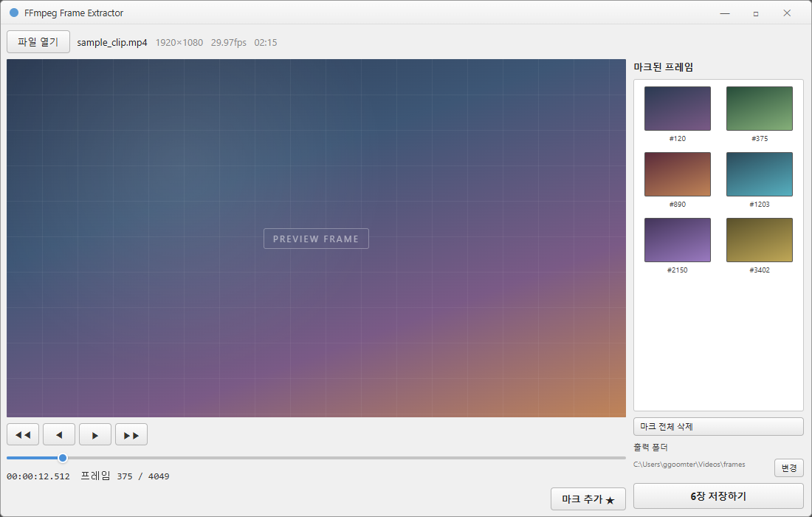Click the 출력 폴더 label
Image resolution: width=812 pixels, height=517 pixels.
coord(650,447)
